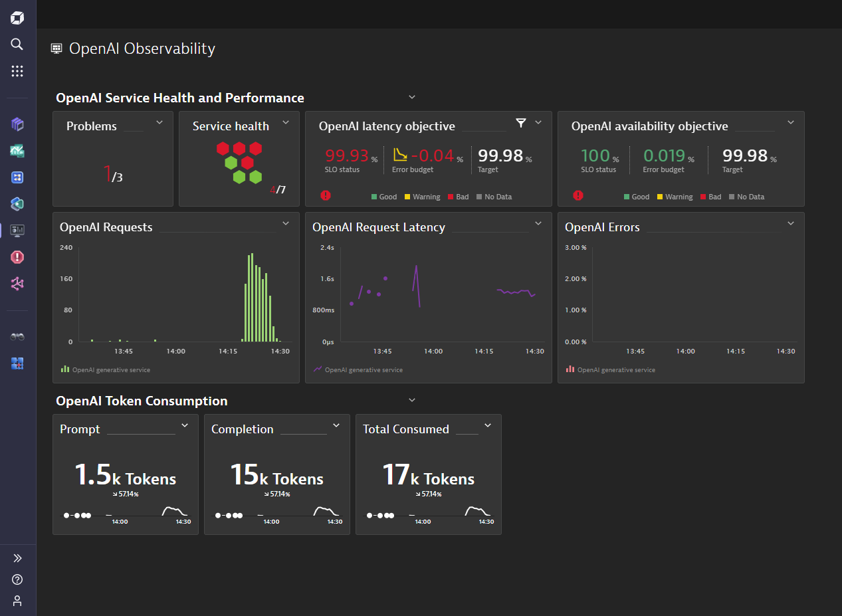
Task: Select the Dashboards monitor icon in the sidebar
Action: coord(17,231)
